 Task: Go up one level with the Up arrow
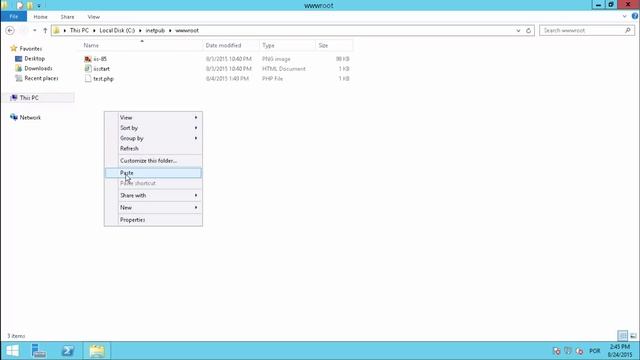coord(45,31)
